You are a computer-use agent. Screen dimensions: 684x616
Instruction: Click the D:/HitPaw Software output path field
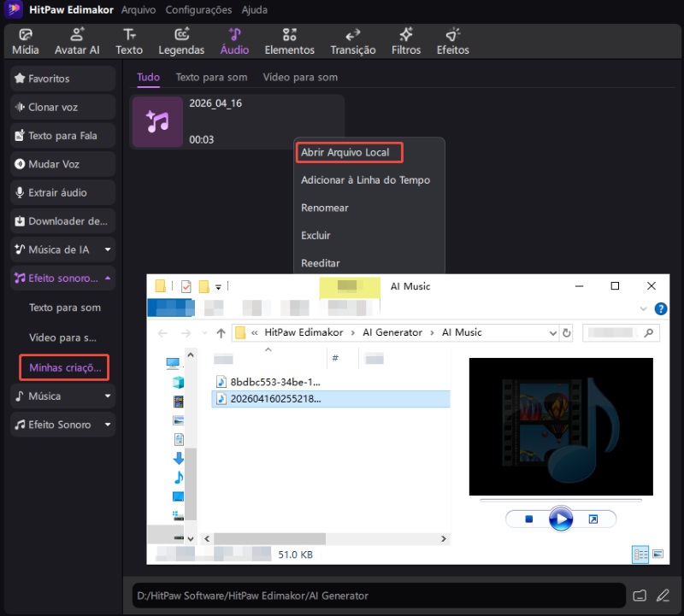coord(379,595)
